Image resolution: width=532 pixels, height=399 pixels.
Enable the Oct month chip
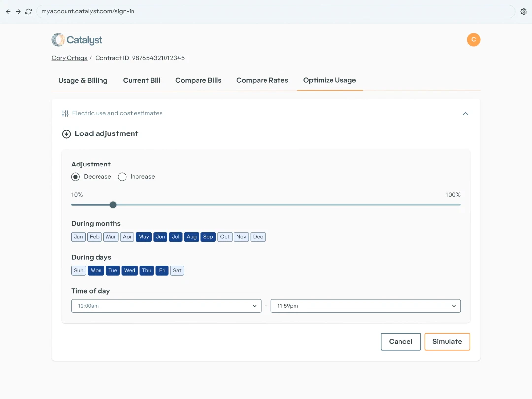click(x=225, y=237)
